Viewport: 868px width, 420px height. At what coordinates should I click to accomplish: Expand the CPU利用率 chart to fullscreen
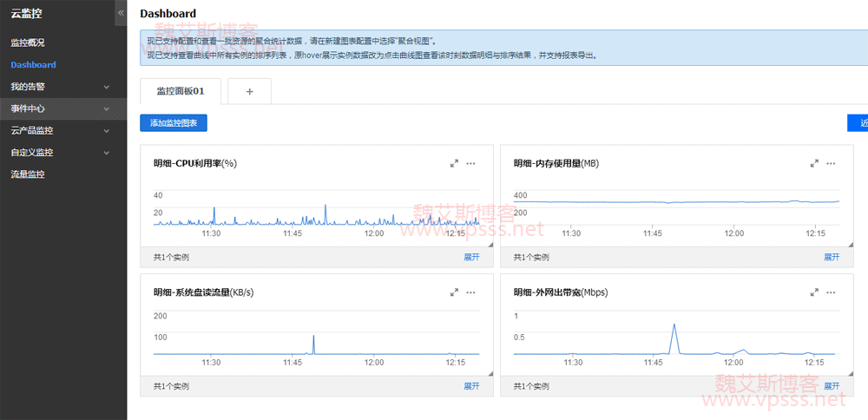tap(454, 163)
